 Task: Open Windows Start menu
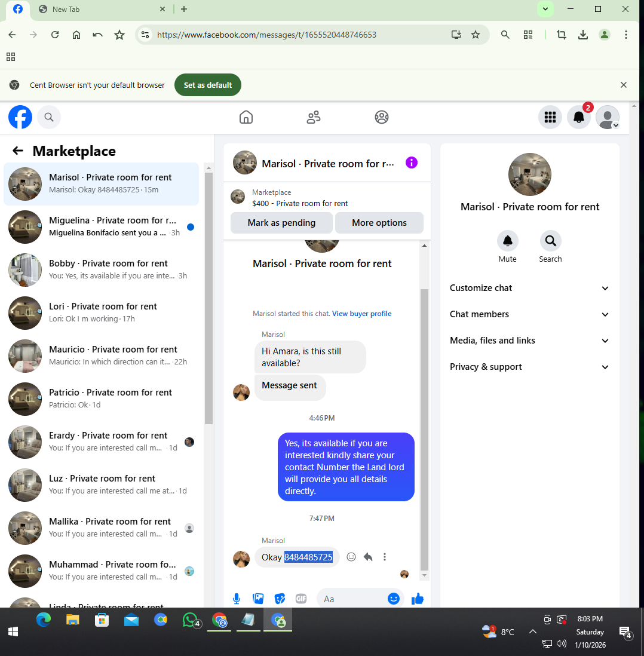pos(13,632)
